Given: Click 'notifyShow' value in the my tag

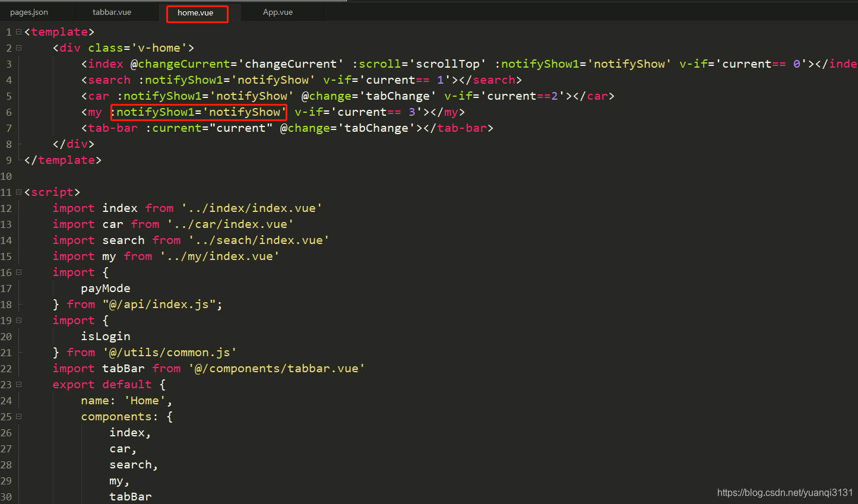Looking at the screenshot, I should click(x=245, y=112).
